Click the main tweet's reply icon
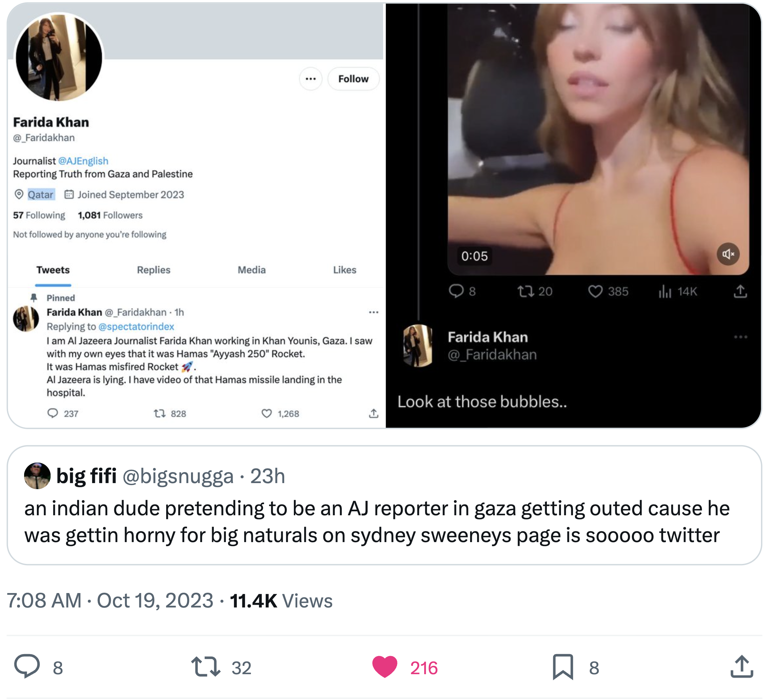768x700 pixels. click(27, 666)
